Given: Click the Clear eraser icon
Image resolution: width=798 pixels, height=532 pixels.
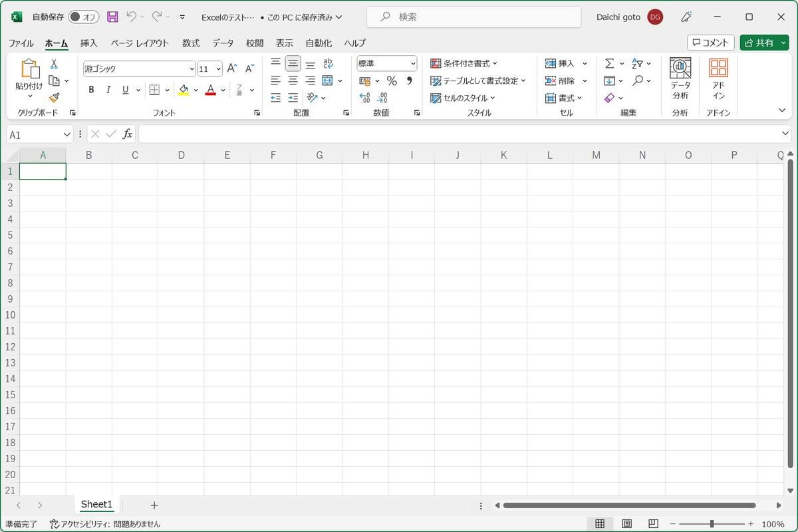Looking at the screenshot, I should [609, 98].
